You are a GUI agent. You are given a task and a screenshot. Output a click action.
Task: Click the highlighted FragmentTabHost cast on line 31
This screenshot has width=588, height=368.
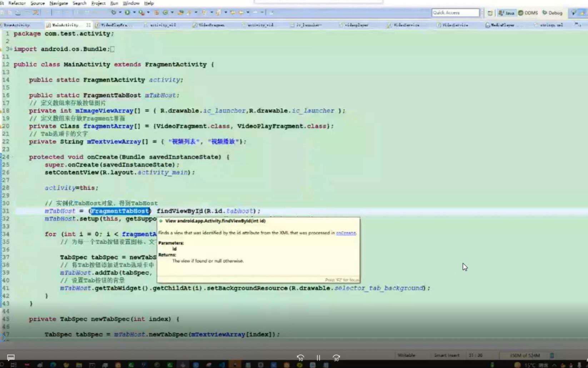120,211
